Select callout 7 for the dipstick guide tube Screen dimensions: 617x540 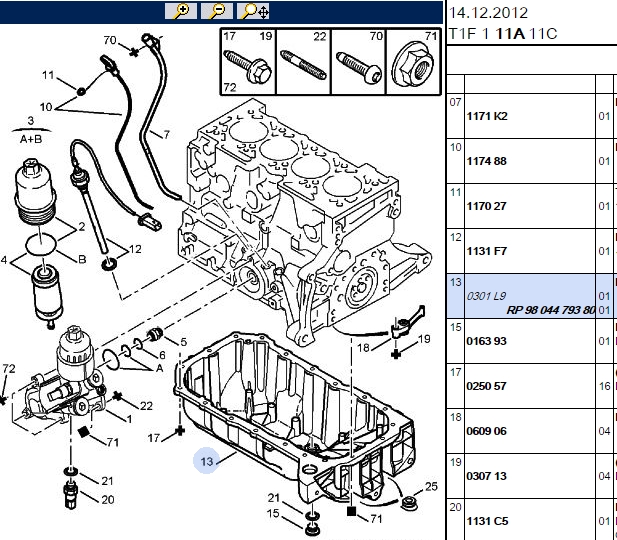166,135
